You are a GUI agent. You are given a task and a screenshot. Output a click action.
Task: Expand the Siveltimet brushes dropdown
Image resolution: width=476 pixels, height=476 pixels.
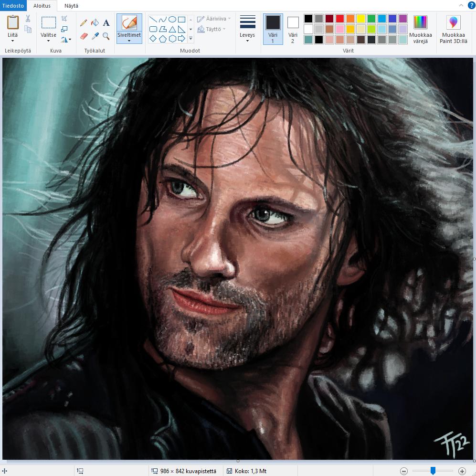pos(129,41)
